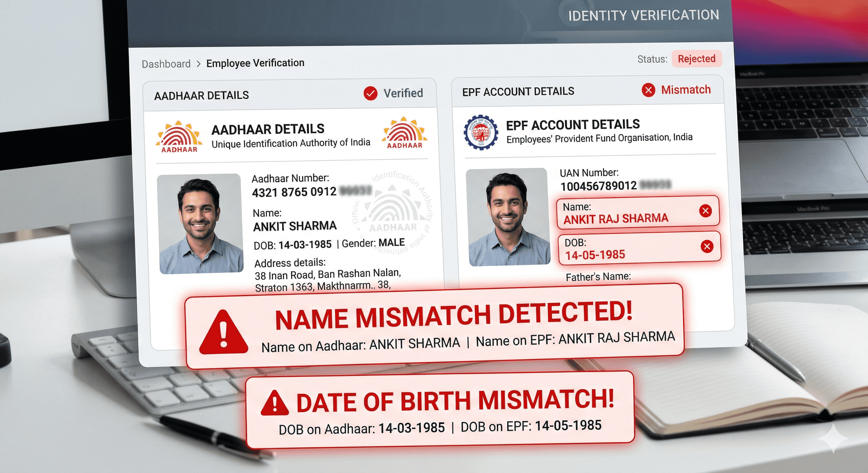Viewport: 868px width, 473px height.
Task: Open the Aadhaar card photo
Action: [200, 224]
